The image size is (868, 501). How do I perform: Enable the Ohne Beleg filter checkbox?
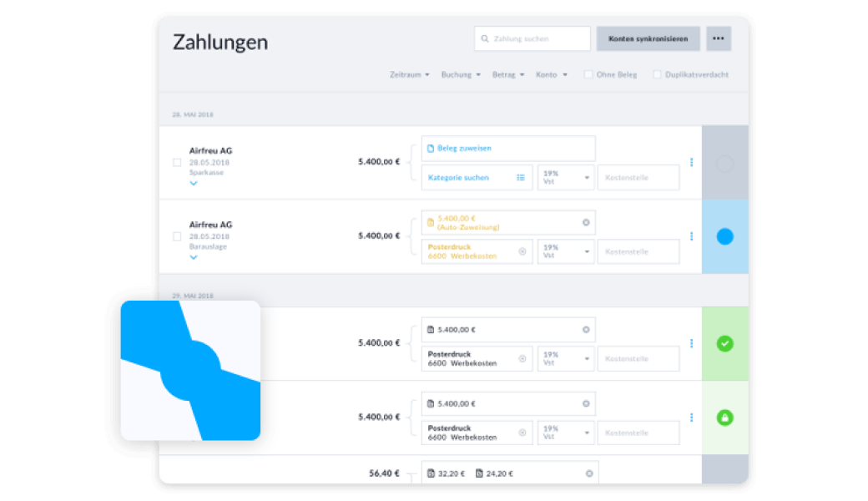coord(588,74)
